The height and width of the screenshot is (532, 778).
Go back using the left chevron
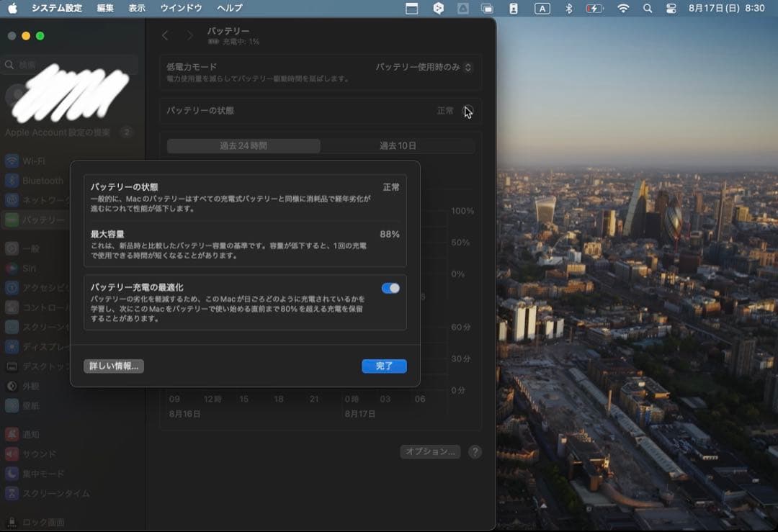166,35
